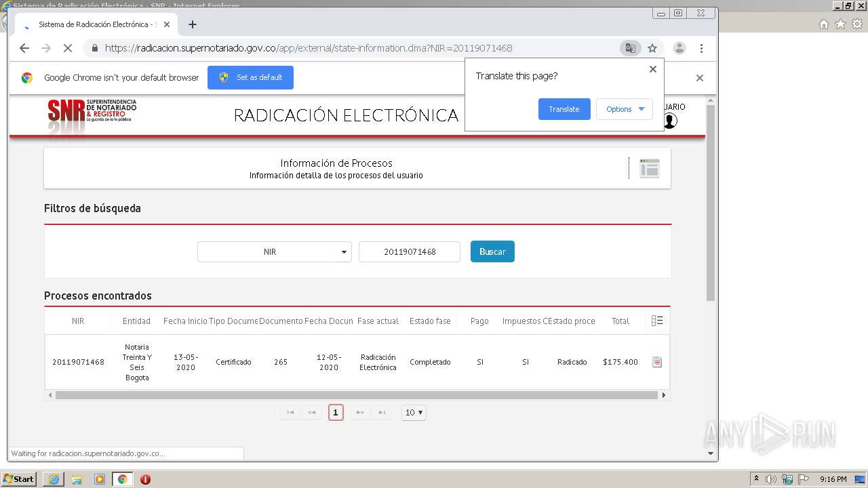Viewport: 868px width, 488px height.
Task: Open file explorer from taskbar
Action: (x=77, y=479)
